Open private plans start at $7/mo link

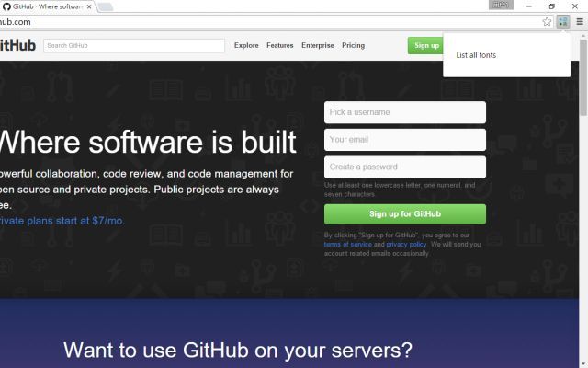click(x=62, y=221)
